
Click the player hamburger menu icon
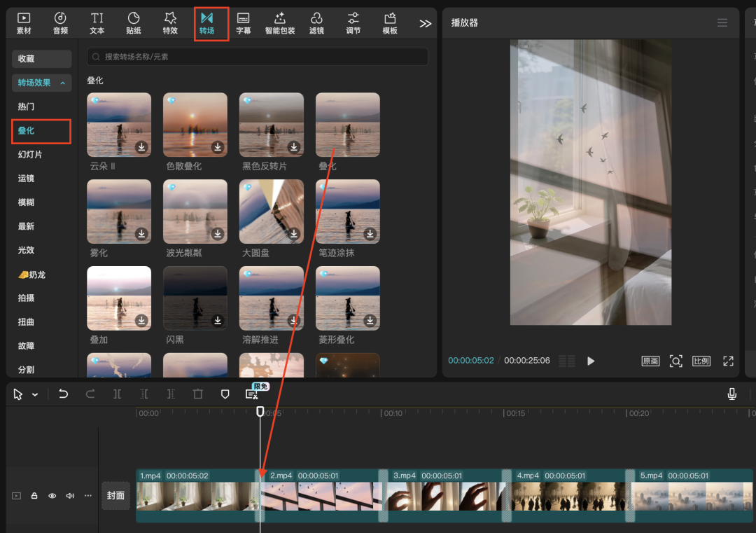[722, 23]
